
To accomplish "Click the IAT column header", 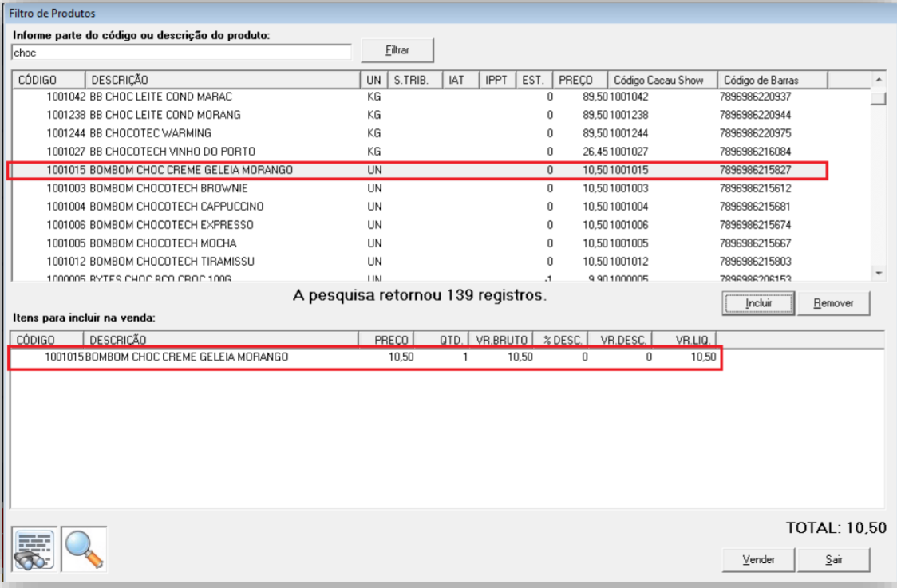I will [x=460, y=80].
